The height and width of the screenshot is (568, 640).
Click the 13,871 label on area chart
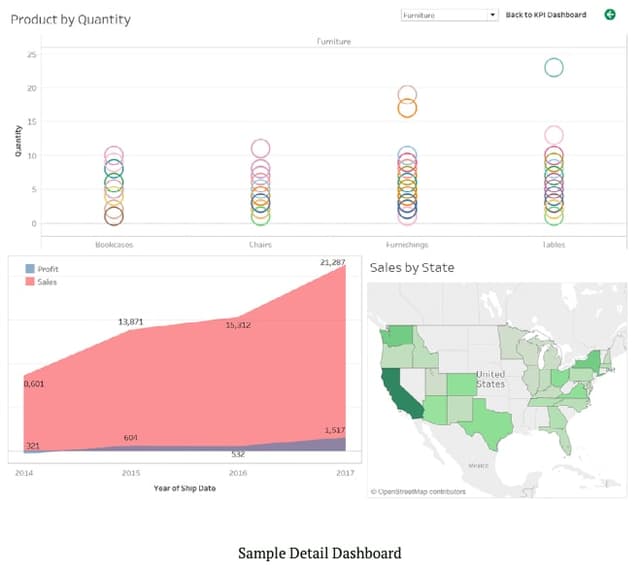point(130,322)
